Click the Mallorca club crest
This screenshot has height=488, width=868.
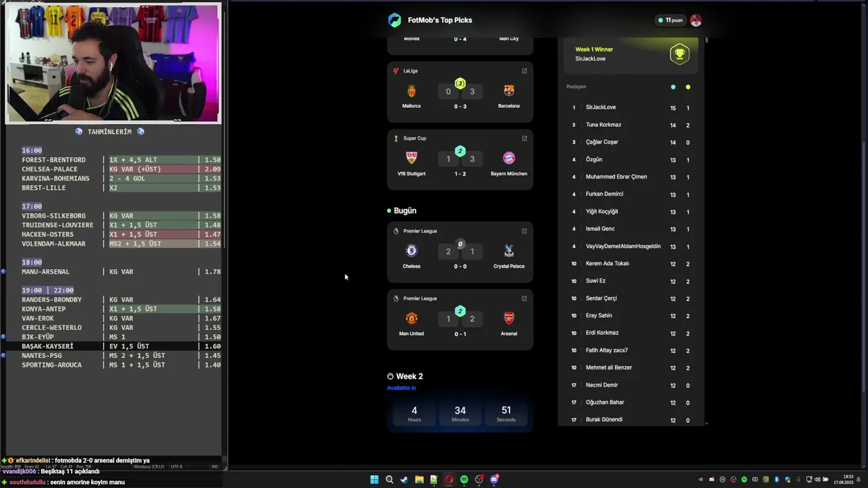pyautogui.click(x=412, y=91)
